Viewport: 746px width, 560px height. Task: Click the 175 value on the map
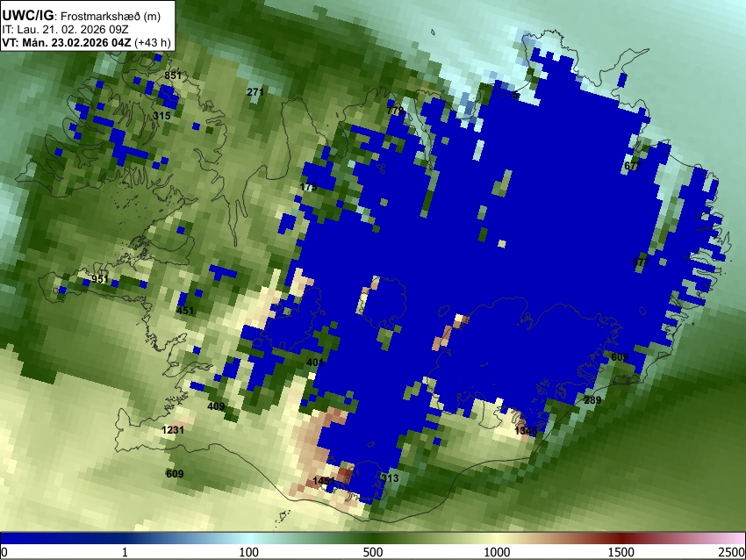click(x=308, y=187)
